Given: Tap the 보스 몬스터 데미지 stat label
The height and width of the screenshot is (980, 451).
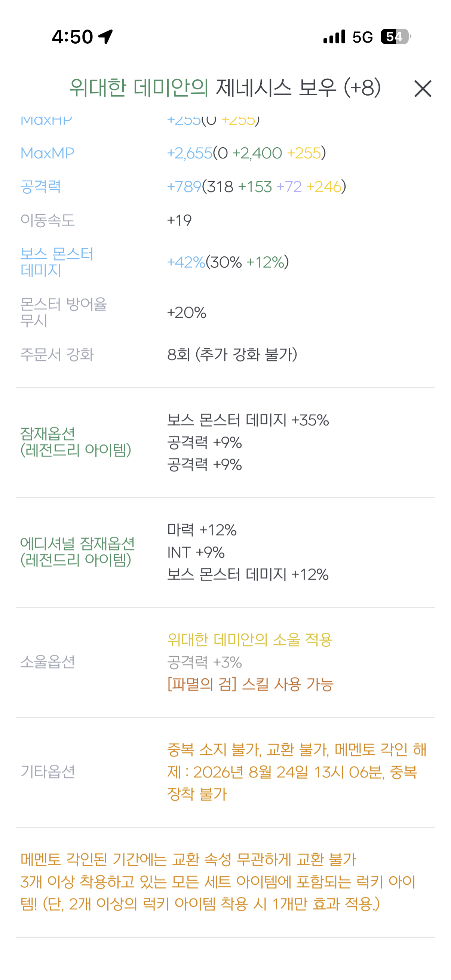Looking at the screenshot, I should coord(57,262).
